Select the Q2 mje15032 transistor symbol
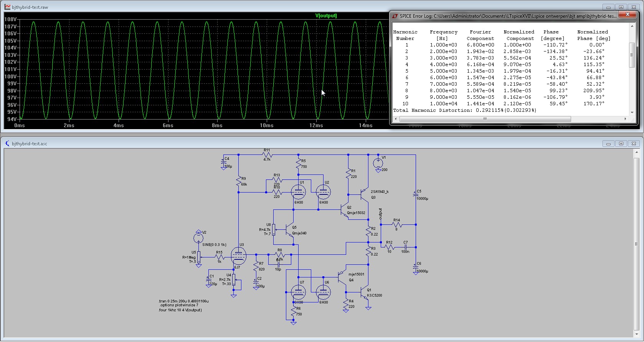Image resolution: width=644 pixels, height=342 pixels. pyautogui.click(x=345, y=211)
